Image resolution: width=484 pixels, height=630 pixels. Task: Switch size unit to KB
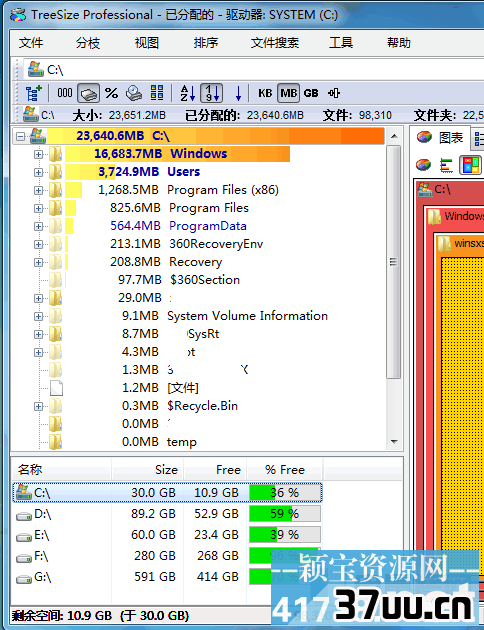pos(265,93)
